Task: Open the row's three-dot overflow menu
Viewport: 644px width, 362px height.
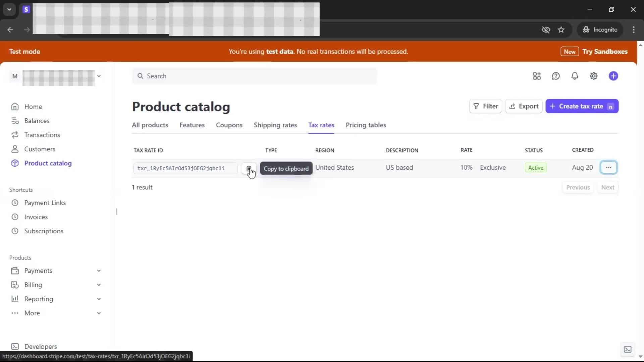Action: coord(608,168)
